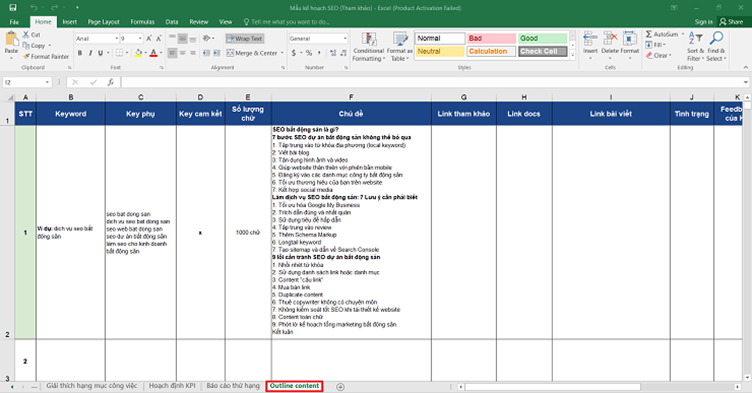Apply red Font Color swatch
The image size is (752, 393).
pyautogui.click(x=153, y=53)
